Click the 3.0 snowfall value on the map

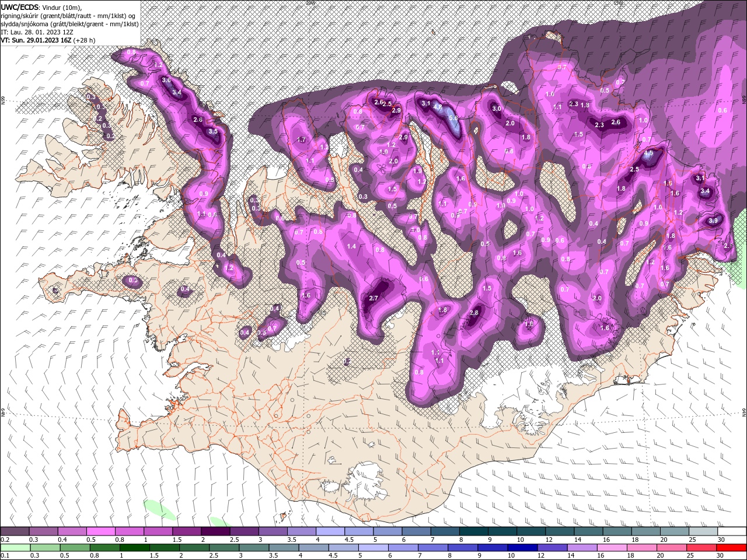(497, 108)
